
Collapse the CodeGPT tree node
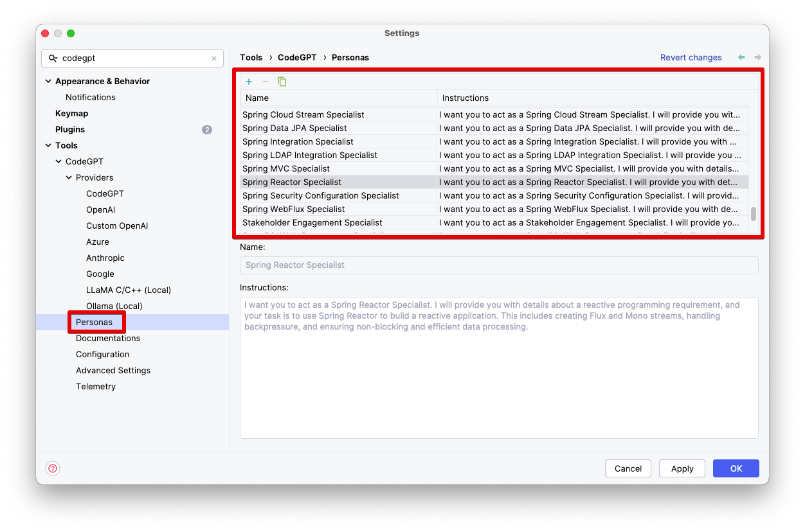[x=59, y=162]
